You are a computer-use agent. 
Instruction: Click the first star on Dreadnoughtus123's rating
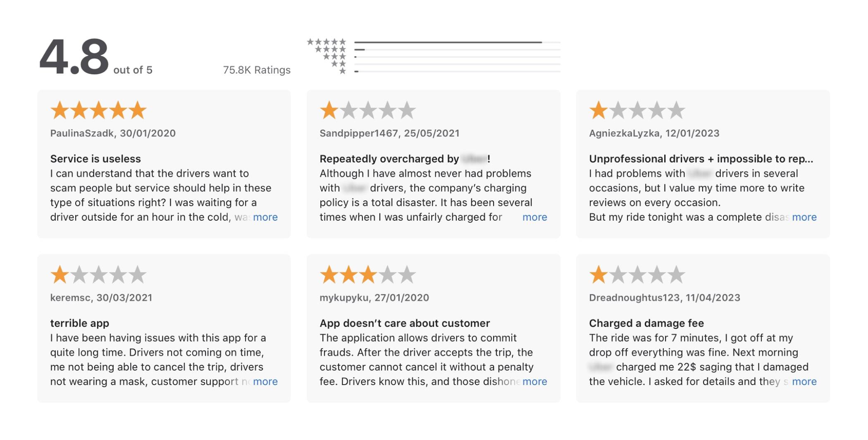[x=599, y=274]
